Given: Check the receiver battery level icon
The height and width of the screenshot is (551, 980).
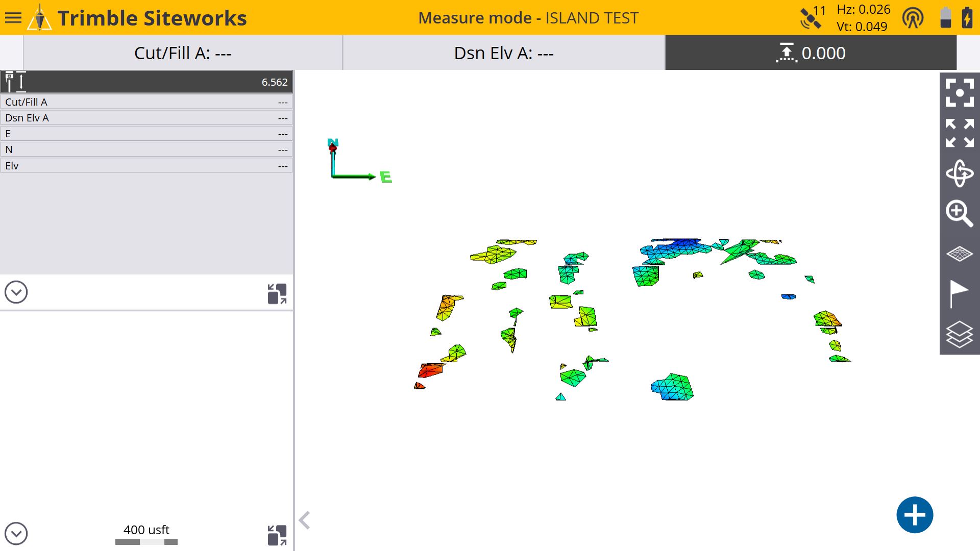Looking at the screenshot, I should [946, 18].
